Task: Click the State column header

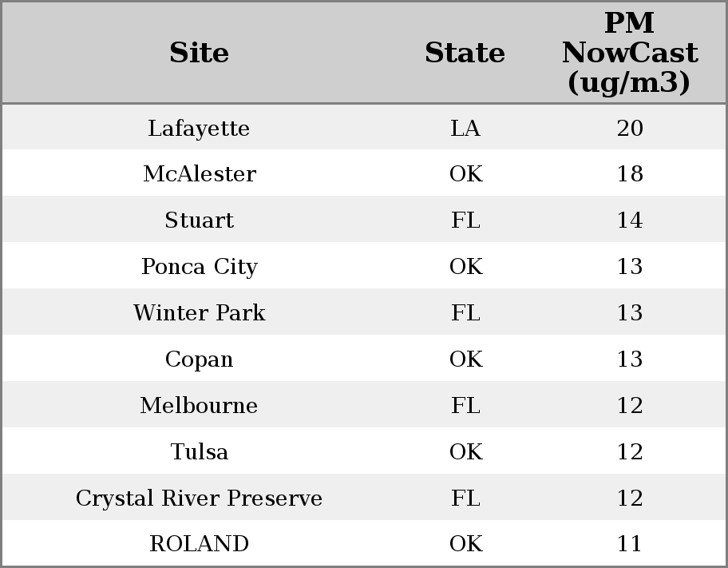Action: click(465, 54)
